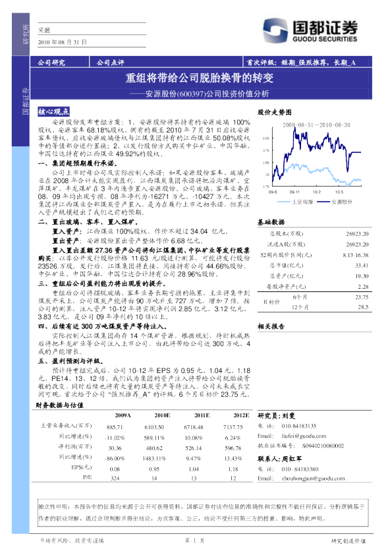
Task: Select the 公司研究 header tab
Action: tap(51, 63)
